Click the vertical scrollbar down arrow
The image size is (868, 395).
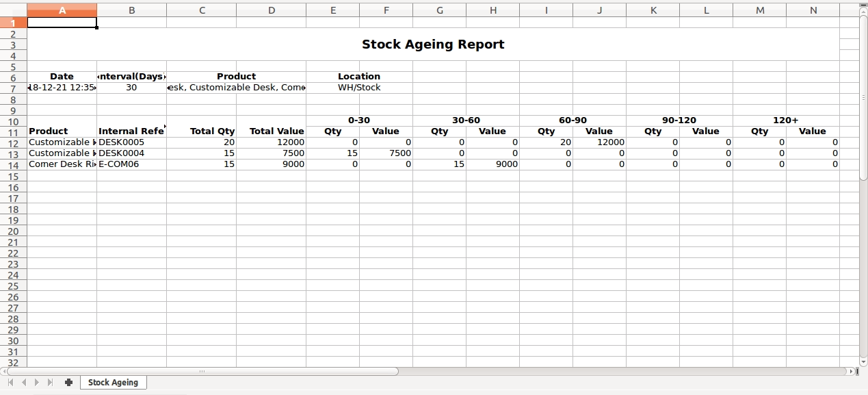tap(863, 361)
